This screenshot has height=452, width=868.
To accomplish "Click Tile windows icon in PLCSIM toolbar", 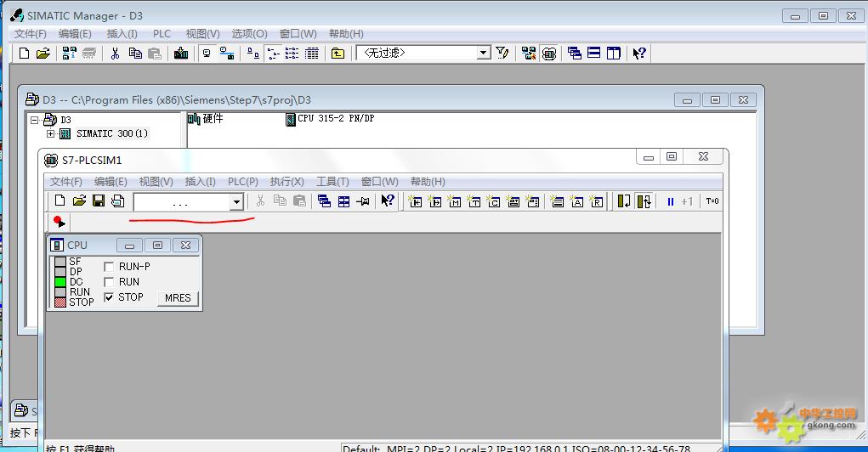I will tap(343, 201).
